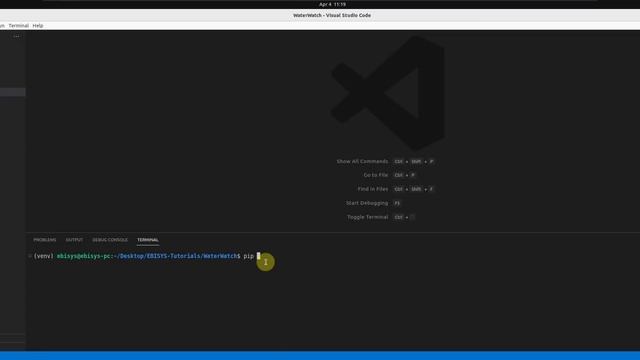Click the F5 key cap
Screen dimensions: 640x360
pos(397,203)
